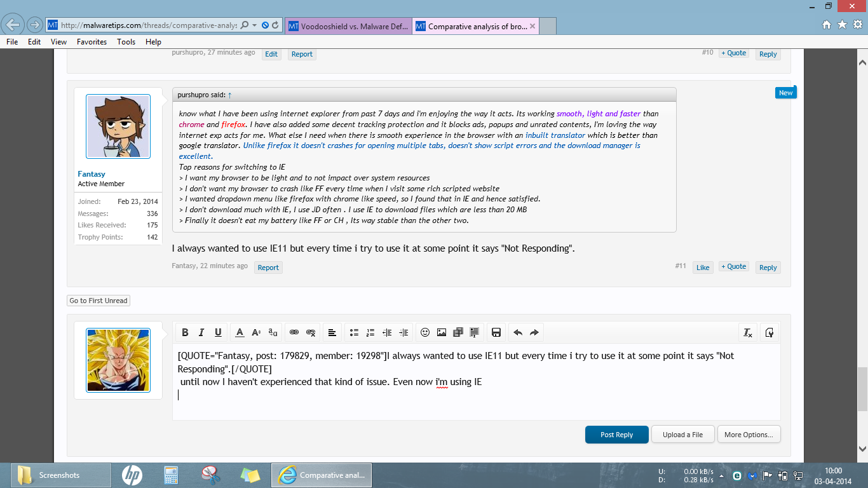
Task: Click + Quote on Fantasy's post #11
Action: point(733,267)
